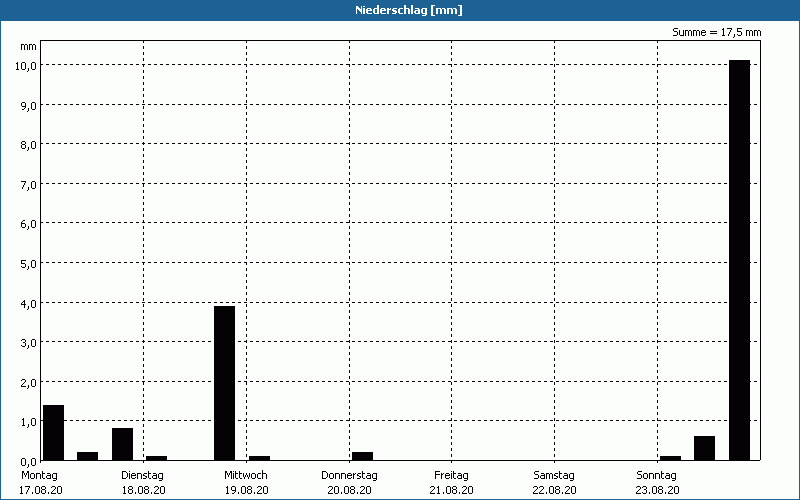Click the 7,0 y-axis label

pyautogui.click(x=28, y=184)
